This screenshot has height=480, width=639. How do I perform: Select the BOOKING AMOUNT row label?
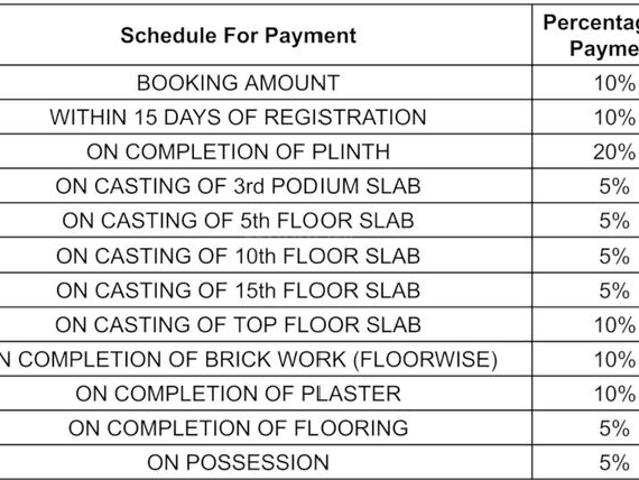click(238, 83)
